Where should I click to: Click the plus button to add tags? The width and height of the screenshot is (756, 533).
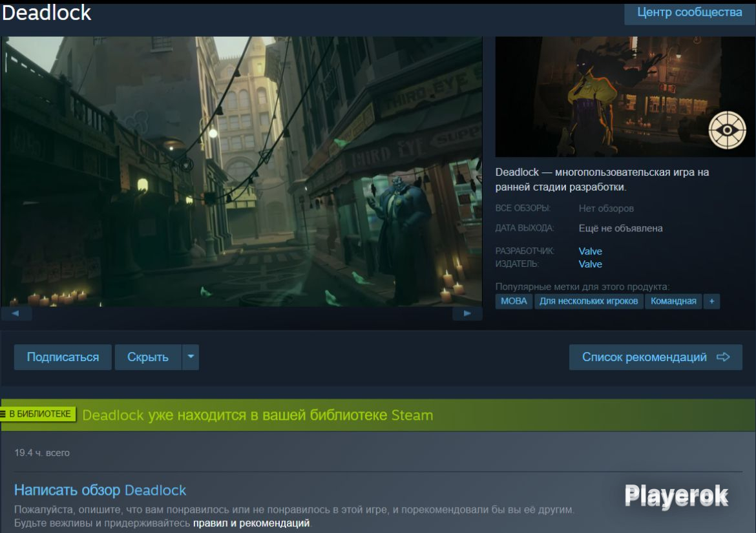711,301
